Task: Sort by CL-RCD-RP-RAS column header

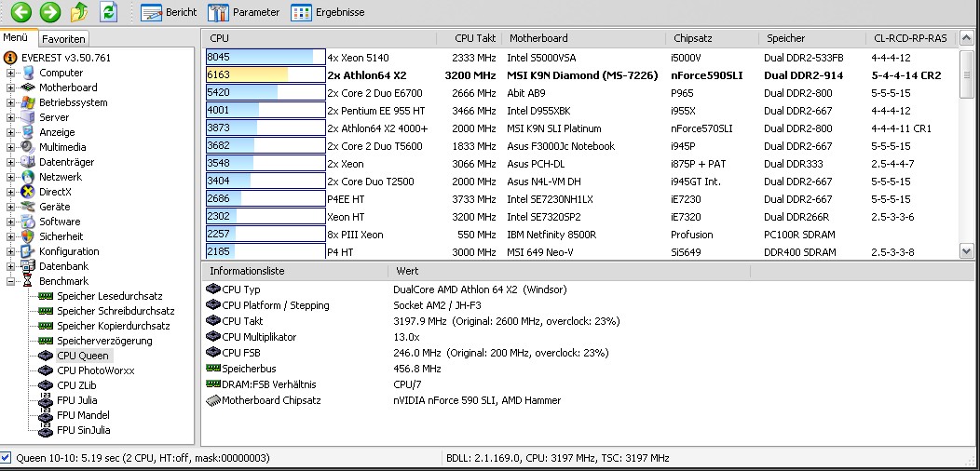Action: 911,38
